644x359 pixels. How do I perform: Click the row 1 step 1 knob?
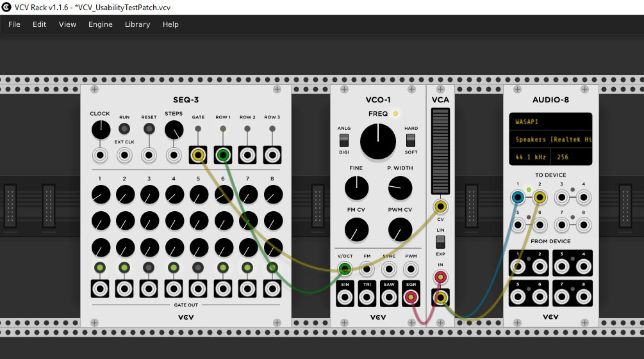click(x=101, y=195)
